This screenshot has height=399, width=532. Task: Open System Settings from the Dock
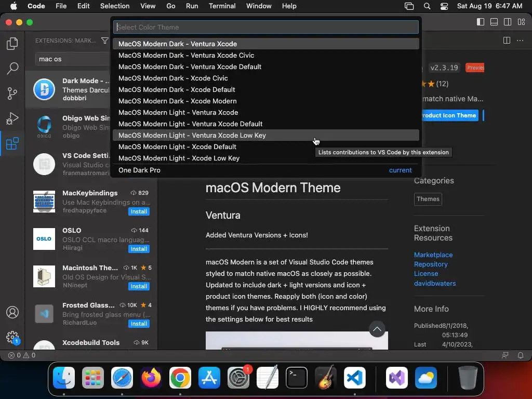[238, 377]
